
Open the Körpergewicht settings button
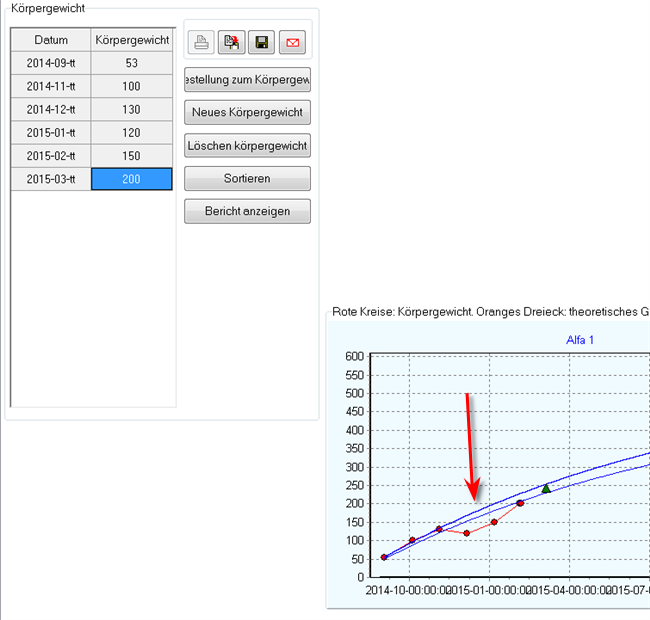click(x=247, y=80)
